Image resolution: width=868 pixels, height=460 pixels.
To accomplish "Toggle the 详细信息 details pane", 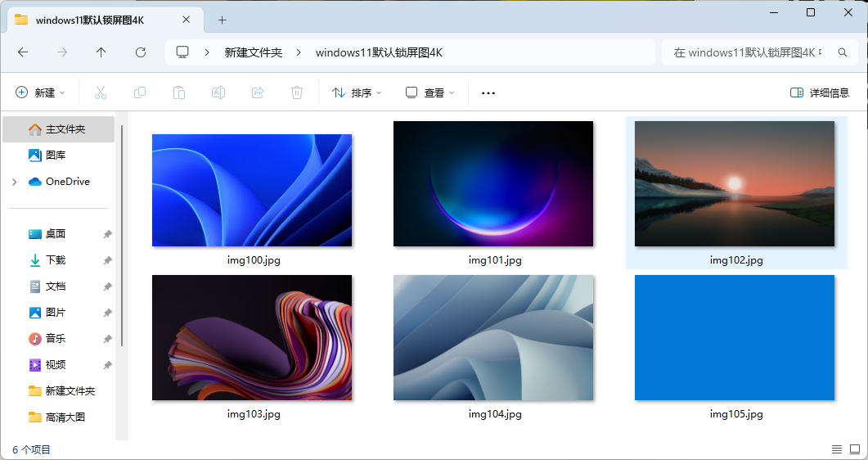I will [820, 92].
